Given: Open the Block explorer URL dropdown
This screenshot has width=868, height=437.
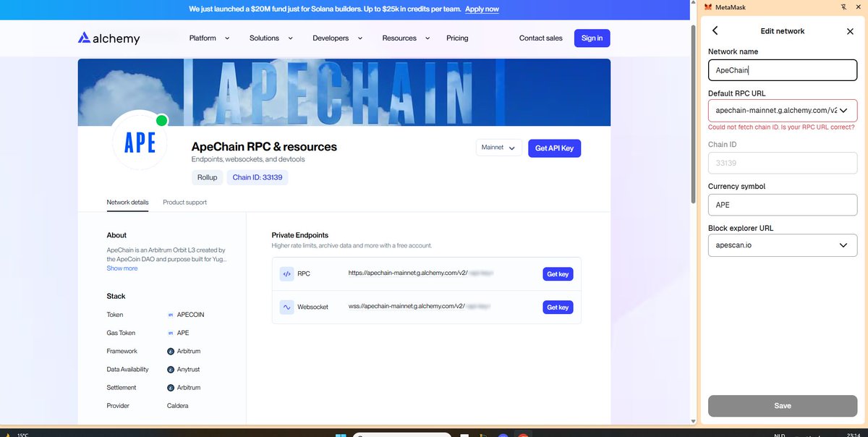Looking at the screenshot, I should [x=783, y=245].
